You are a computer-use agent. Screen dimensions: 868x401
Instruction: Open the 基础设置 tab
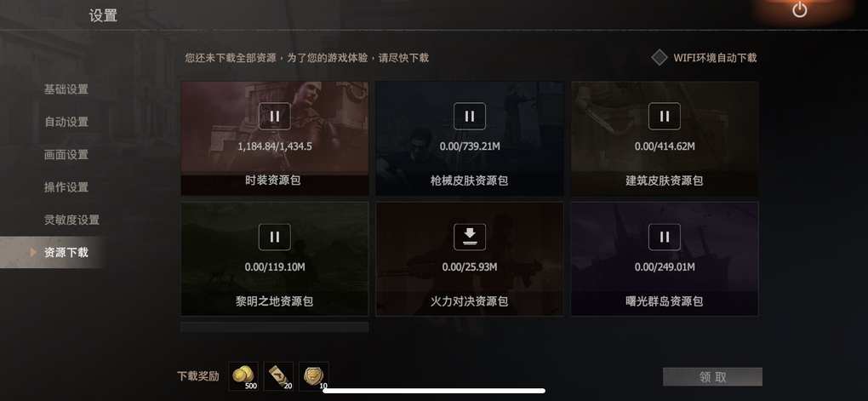click(x=66, y=89)
